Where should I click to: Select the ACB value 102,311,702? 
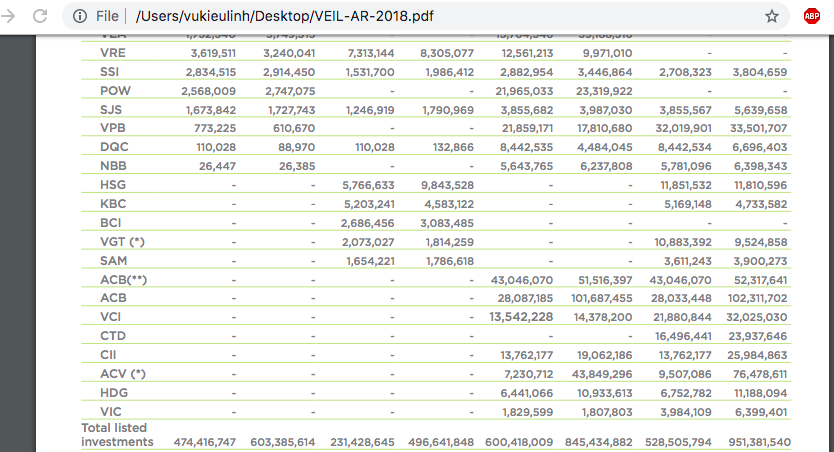[748, 298]
